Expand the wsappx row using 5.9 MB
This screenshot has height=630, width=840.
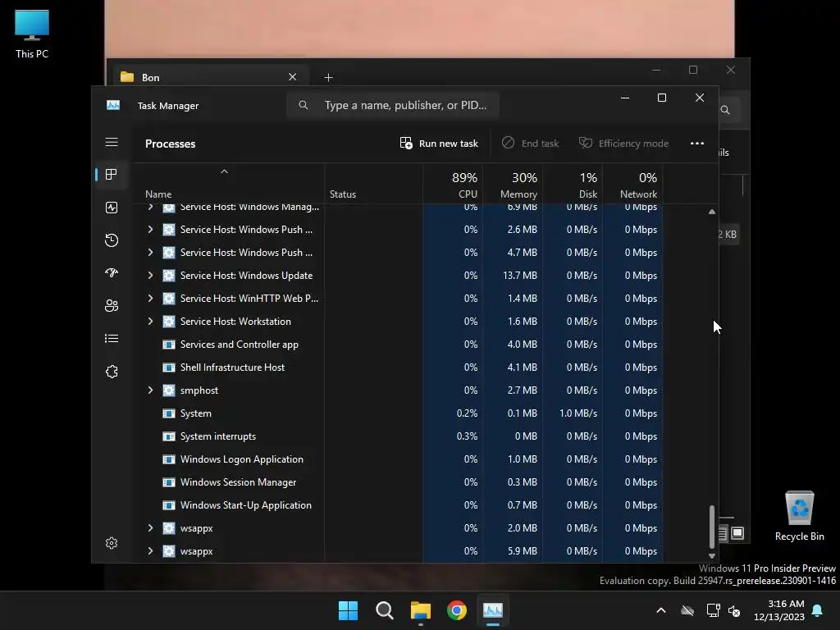click(x=151, y=551)
